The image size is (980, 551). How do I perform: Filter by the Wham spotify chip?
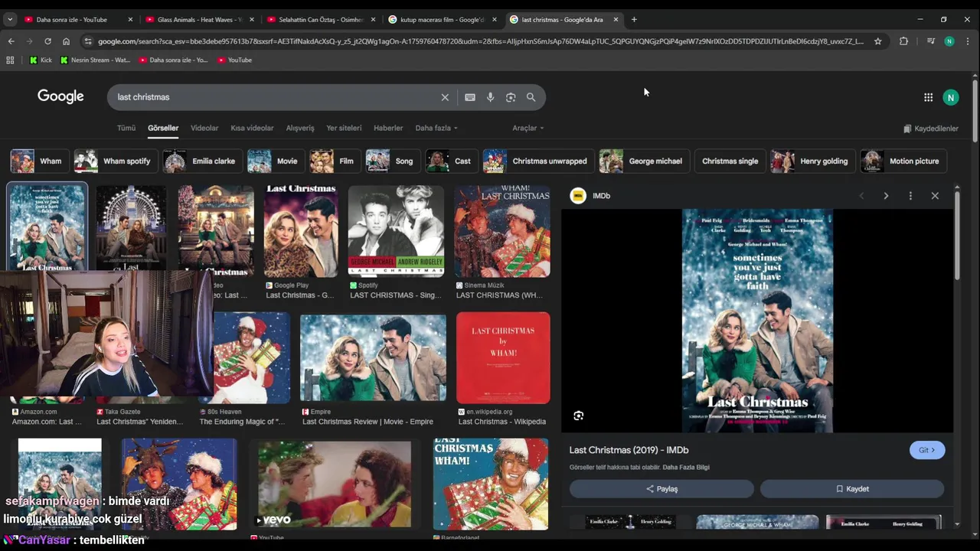coord(116,161)
